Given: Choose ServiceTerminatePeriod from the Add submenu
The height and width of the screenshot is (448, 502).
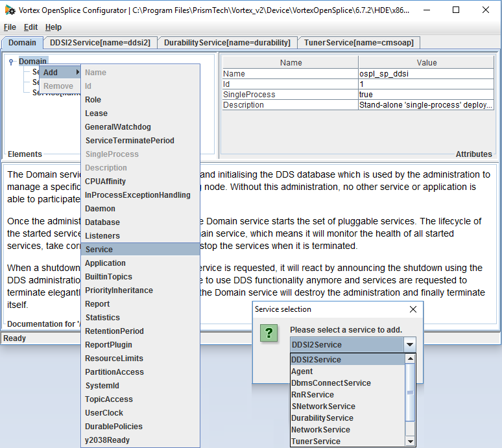Looking at the screenshot, I should pos(141,141).
